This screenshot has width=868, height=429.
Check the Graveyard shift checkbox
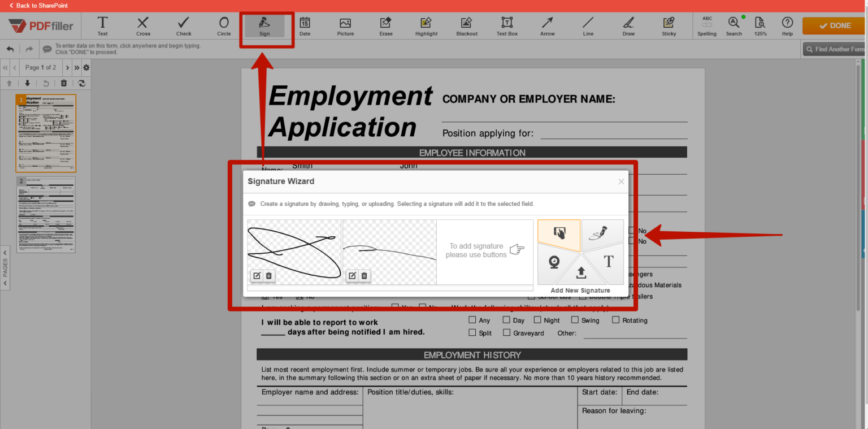click(x=506, y=332)
